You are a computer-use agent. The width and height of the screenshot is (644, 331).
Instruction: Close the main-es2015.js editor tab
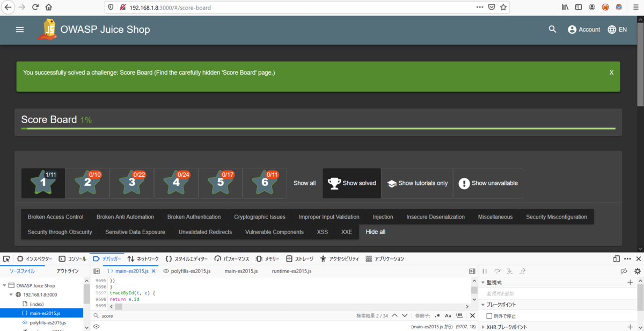[x=153, y=271]
